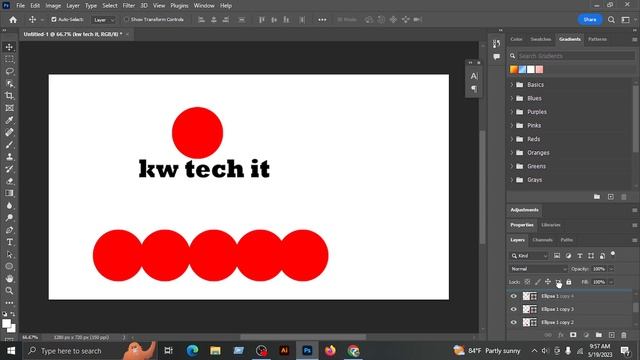Viewport: 640px width, 360px height.
Task: Select the Clone Stamp tool
Action: (9, 157)
